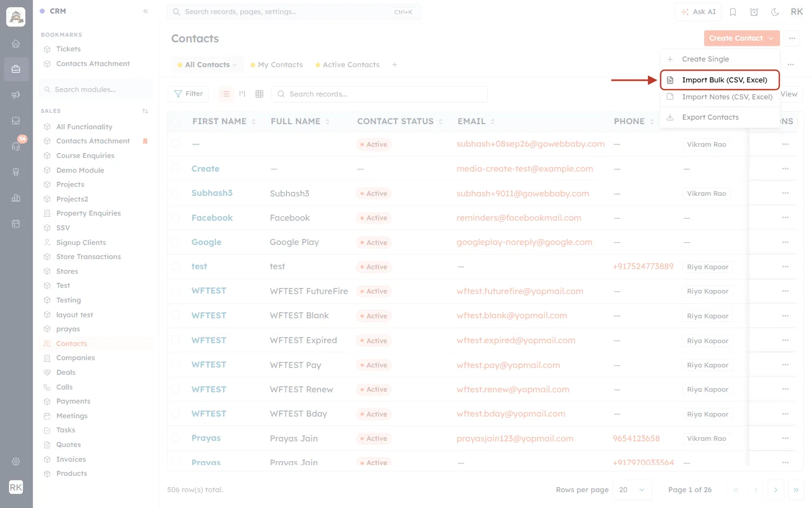Choose Import Bulk (CSV, Excel)
Image resolution: width=812 pixels, height=508 pixels.
[720, 80]
